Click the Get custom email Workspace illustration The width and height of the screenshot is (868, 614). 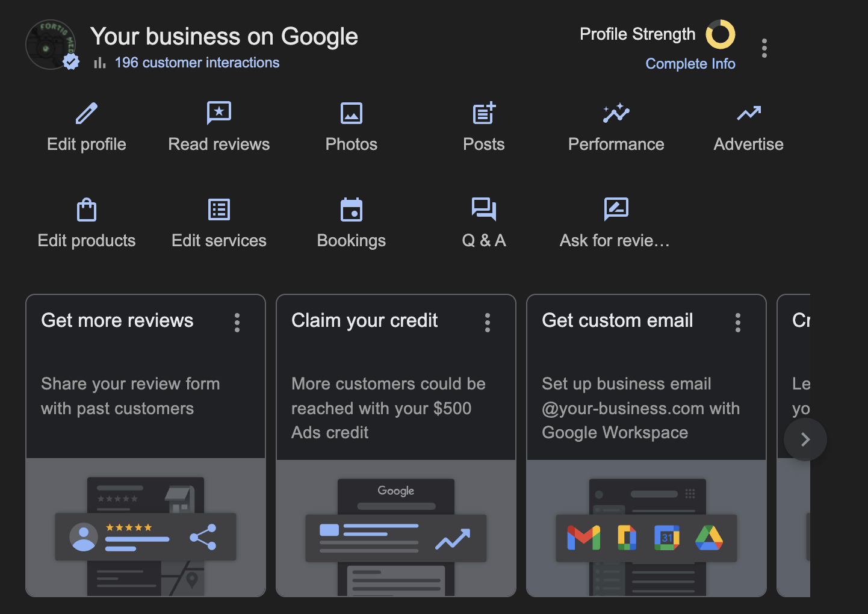(646, 528)
